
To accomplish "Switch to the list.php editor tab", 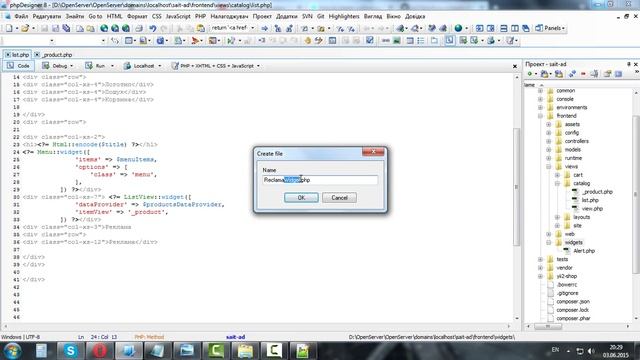I will pyautogui.click(x=17, y=54).
